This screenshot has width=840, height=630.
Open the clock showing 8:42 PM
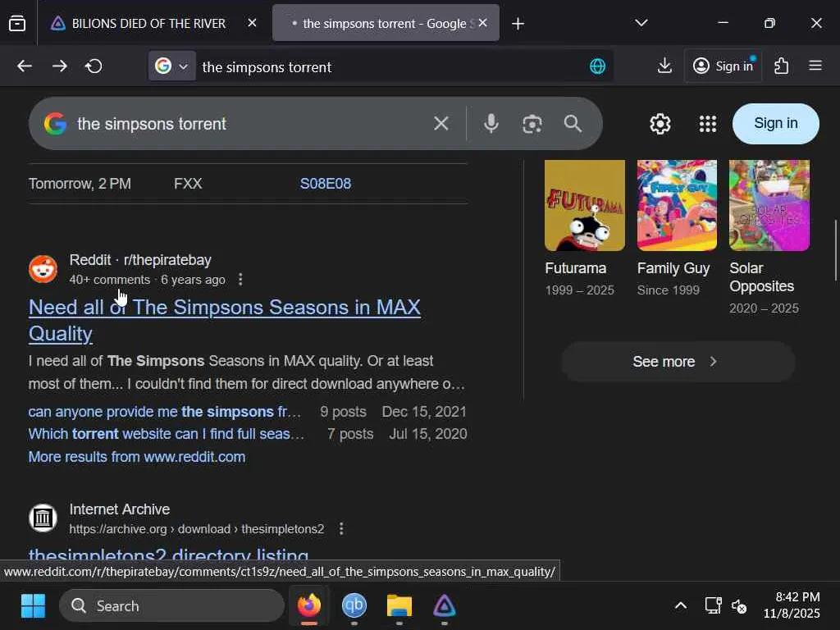(x=792, y=605)
